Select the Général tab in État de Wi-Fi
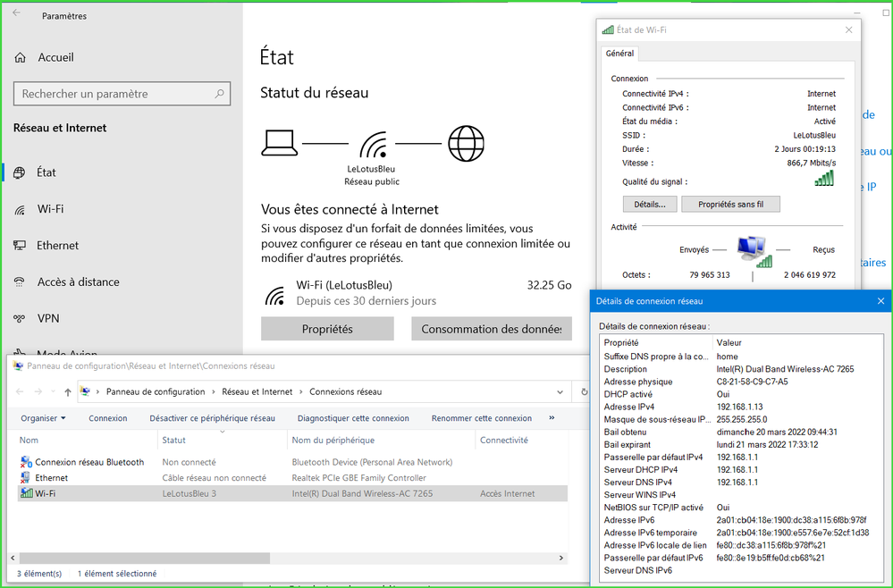 point(619,54)
